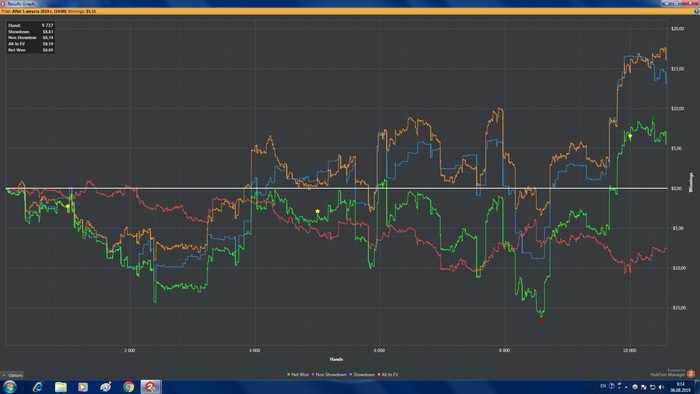
Task: Click the Hand 9 737 stats row
Action: tap(30, 25)
